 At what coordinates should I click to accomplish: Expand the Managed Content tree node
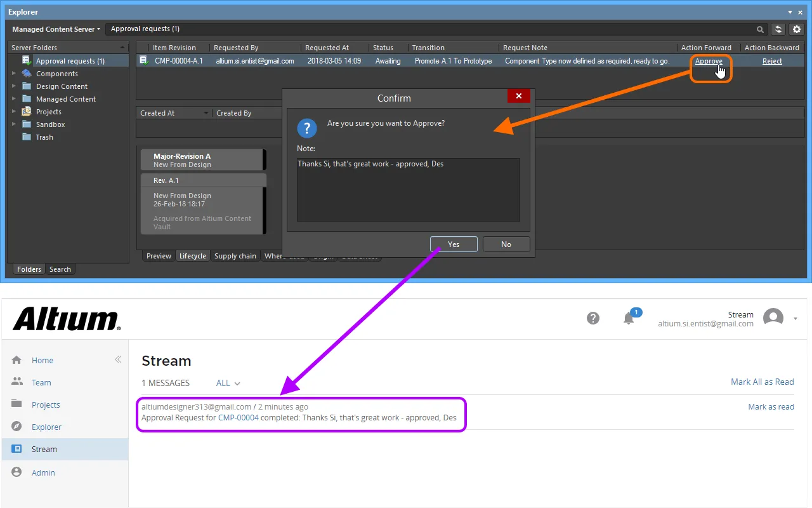click(x=14, y=99)
